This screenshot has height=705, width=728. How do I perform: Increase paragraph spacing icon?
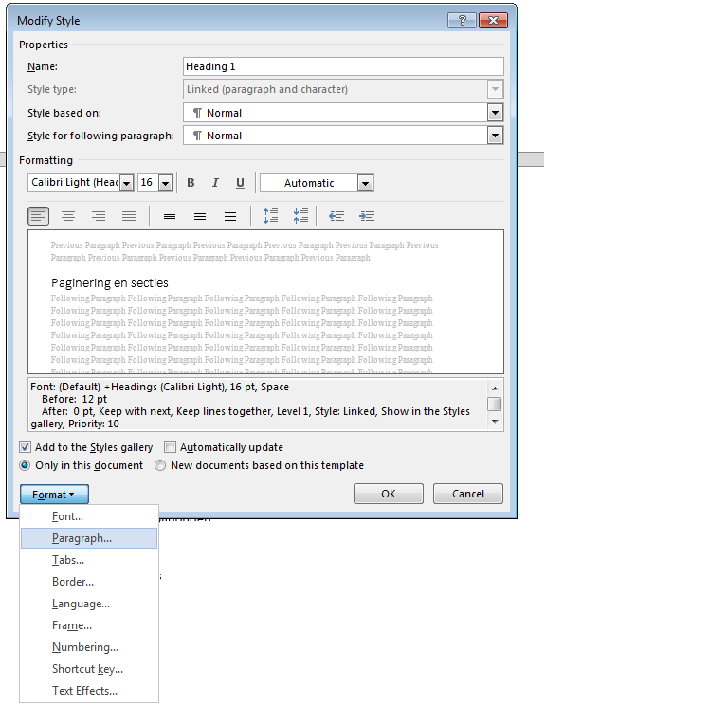click(x=270, y=216)
